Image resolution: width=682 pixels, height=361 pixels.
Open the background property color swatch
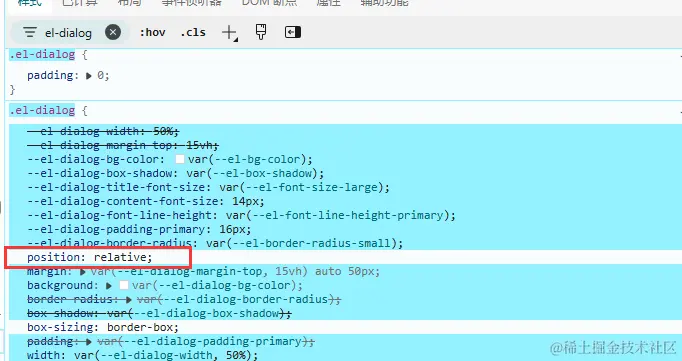point(124,285)
